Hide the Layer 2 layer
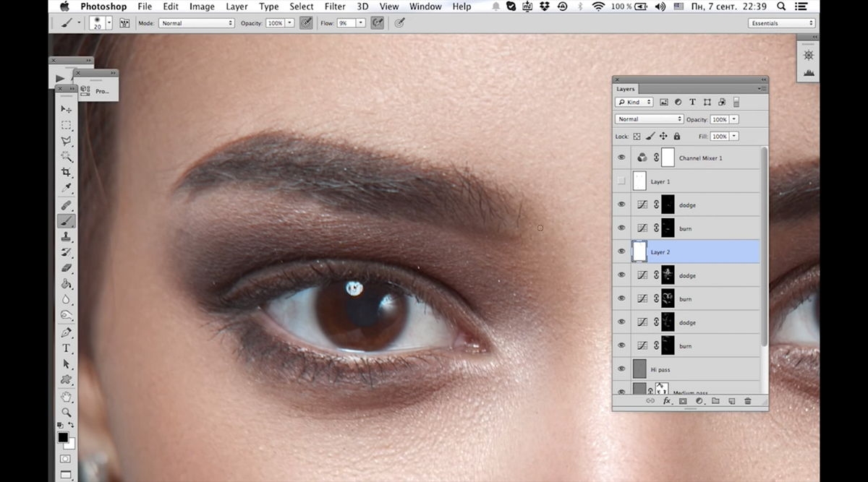 tap(621, 251)
